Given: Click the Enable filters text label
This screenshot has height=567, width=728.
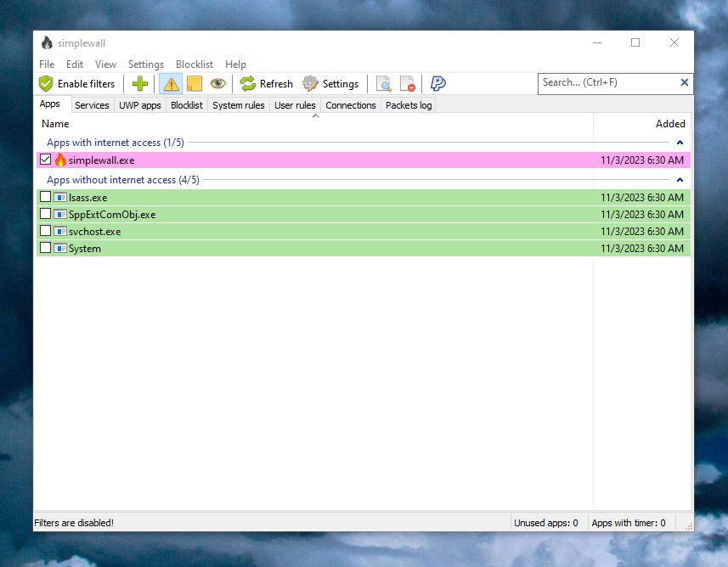Looking at the screenshot, I should pyautogui.click(x=86, y=84).
